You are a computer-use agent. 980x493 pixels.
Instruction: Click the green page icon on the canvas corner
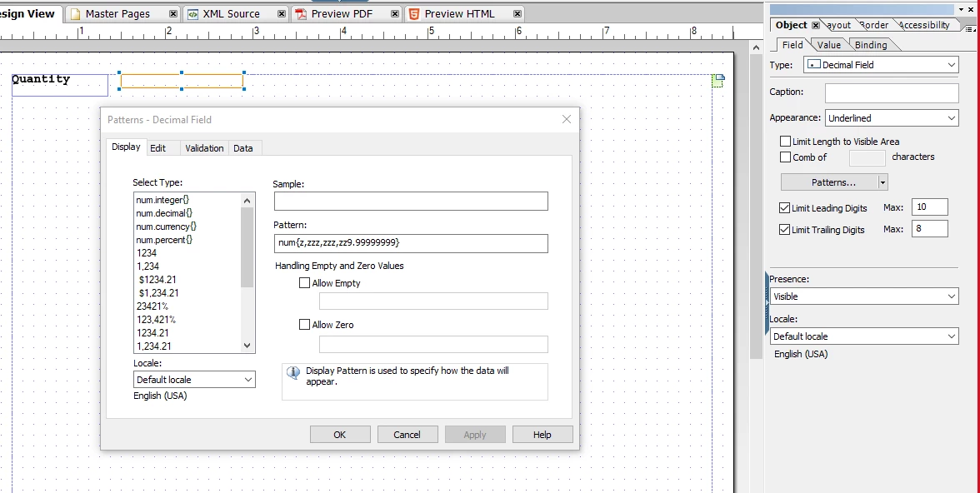pyautogui.click(x=718, y=81)
